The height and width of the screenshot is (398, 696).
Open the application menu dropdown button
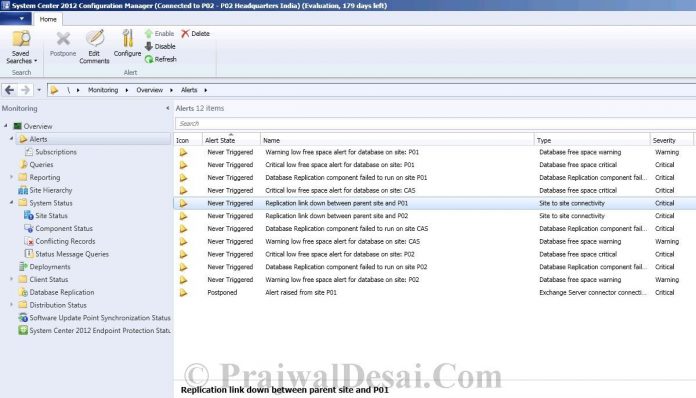(x=16, y=19)
